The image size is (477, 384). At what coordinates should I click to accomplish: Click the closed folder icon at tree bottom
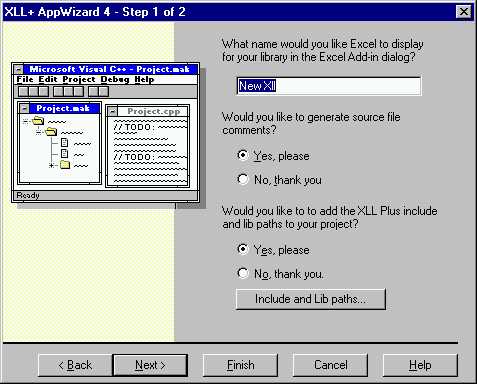pyautogui.click(x=65, y=165)
